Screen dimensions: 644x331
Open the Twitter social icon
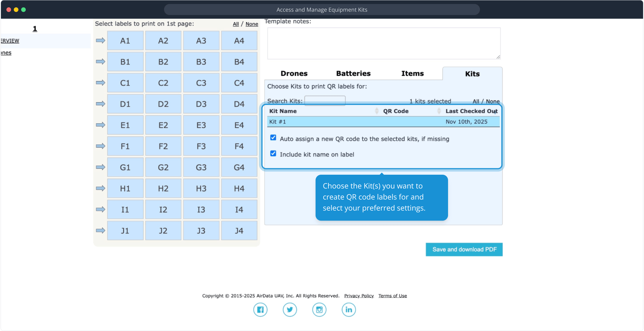click(x=289, y=310)
